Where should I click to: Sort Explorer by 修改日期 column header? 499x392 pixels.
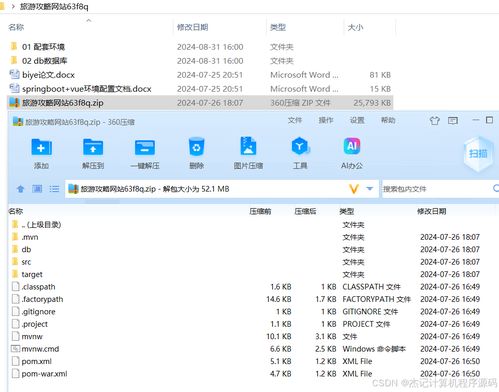(x=193, y=27)
